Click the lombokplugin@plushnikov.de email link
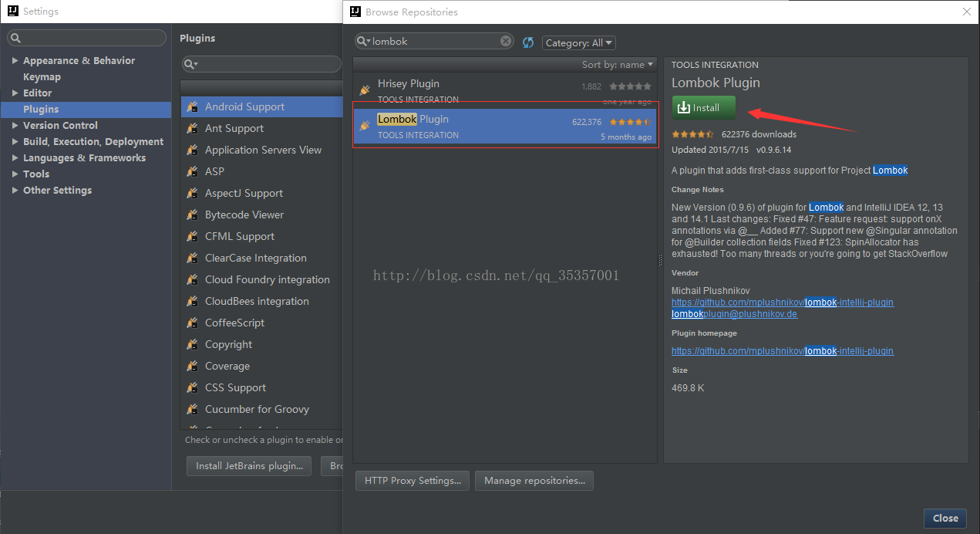This screenshot has width=980, height=534. coord(734,314)
